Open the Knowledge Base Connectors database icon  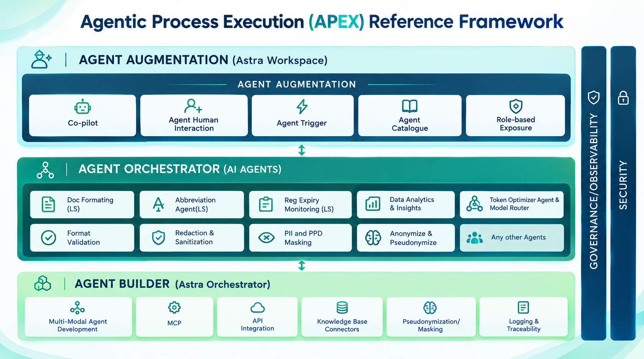pos(342,308)
